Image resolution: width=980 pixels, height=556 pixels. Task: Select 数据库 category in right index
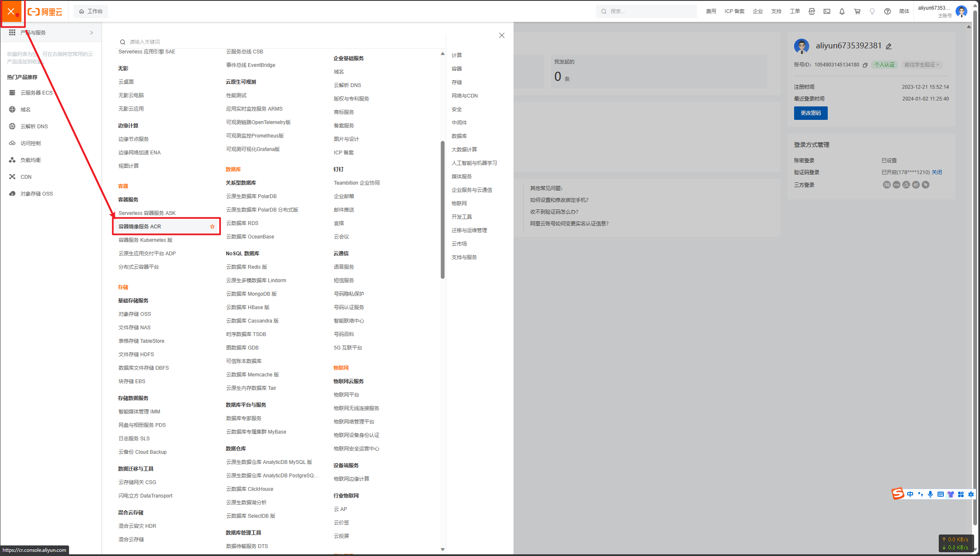[x=459, y=136]
